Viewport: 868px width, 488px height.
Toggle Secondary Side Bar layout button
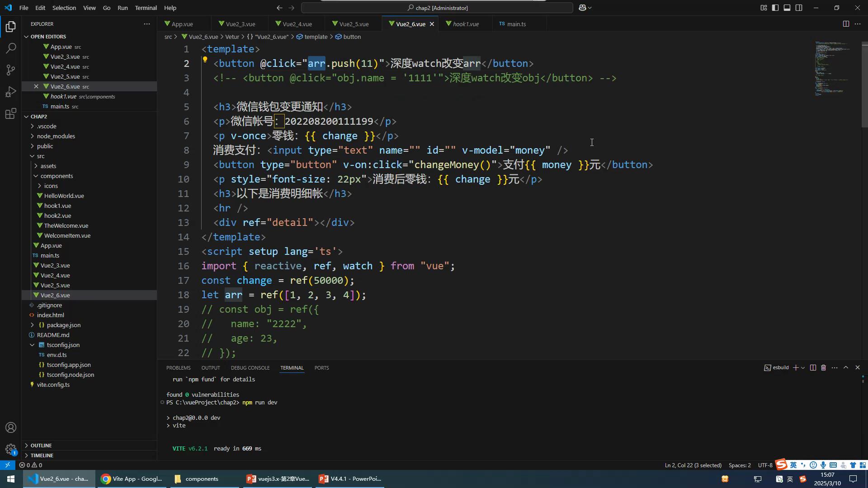(799, 8)
